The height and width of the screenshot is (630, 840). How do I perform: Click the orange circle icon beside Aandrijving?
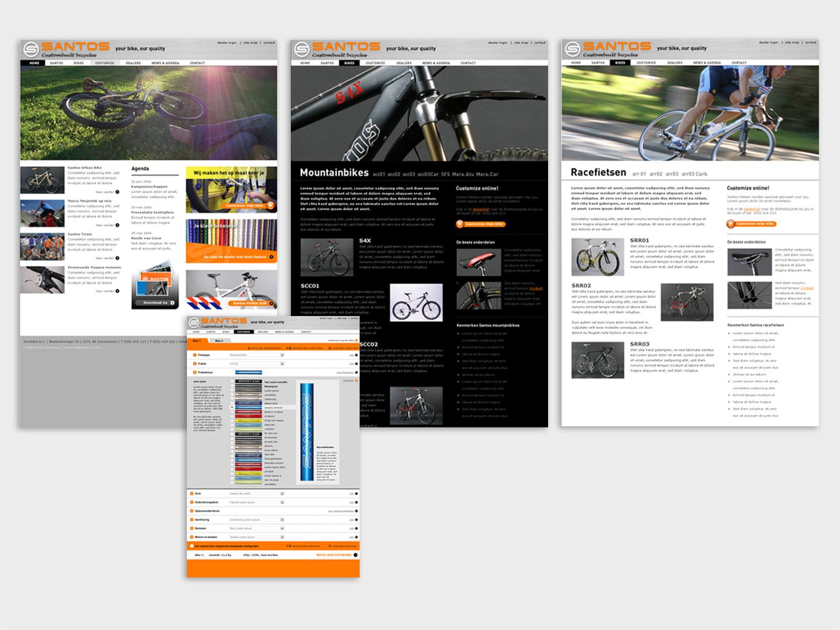tap(192, 520)
